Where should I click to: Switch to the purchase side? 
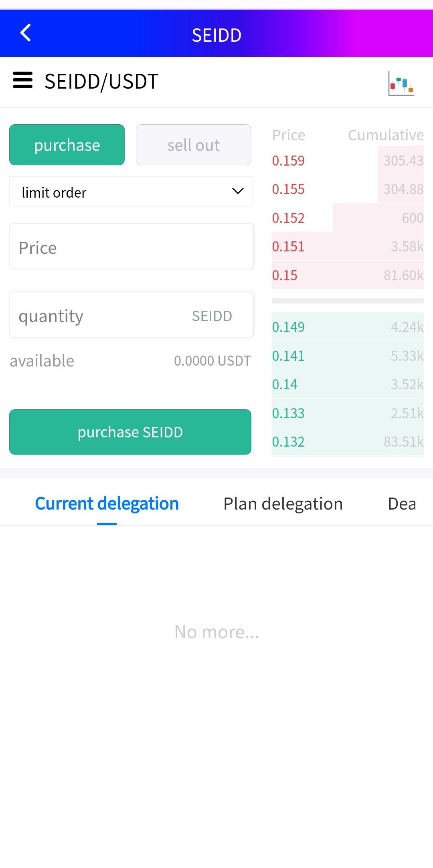coord(67,145)
